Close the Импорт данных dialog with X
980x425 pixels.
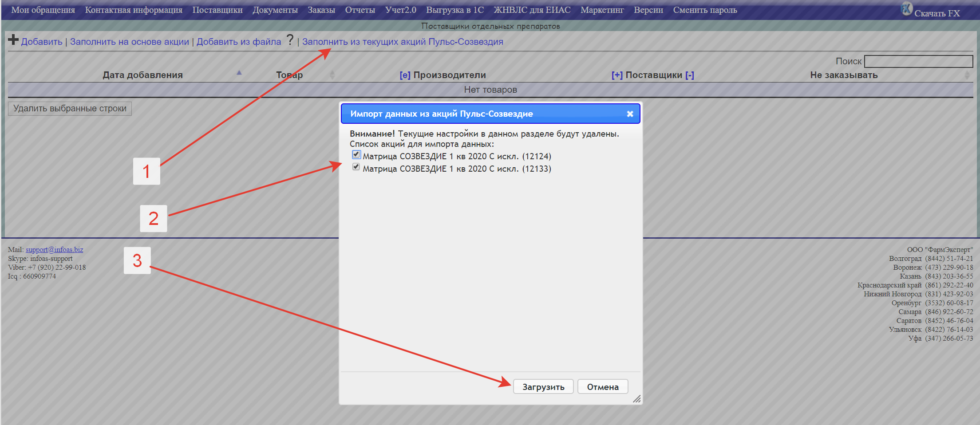tap(630, 114)
